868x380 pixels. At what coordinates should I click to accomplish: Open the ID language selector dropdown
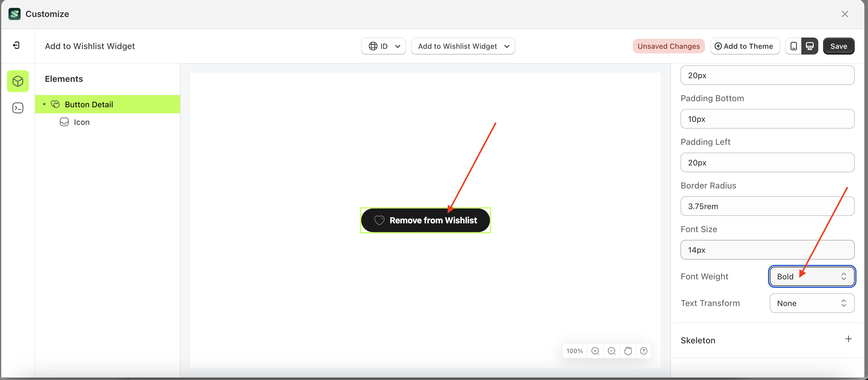(x=383, y=46)
